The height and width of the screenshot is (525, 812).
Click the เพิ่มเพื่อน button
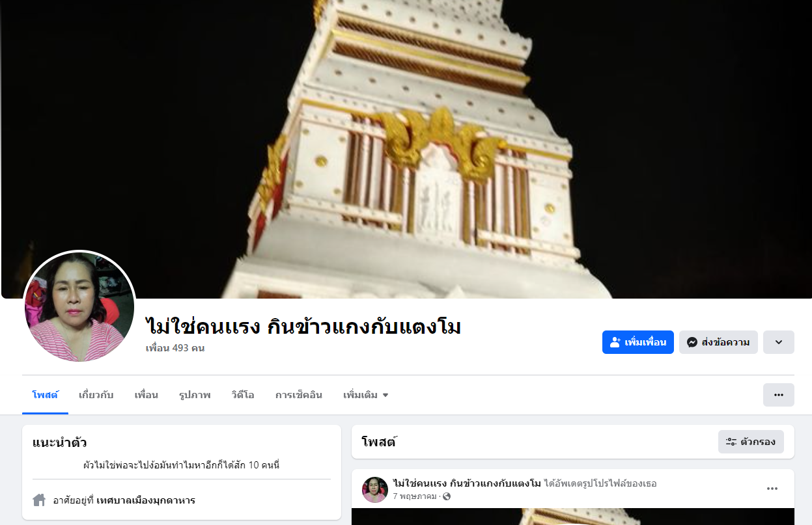click(x=638, y=342)
